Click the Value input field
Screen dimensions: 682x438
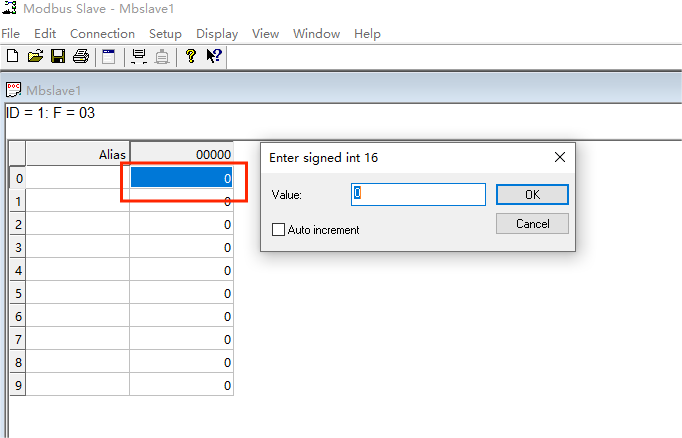[x=418, y=194]
